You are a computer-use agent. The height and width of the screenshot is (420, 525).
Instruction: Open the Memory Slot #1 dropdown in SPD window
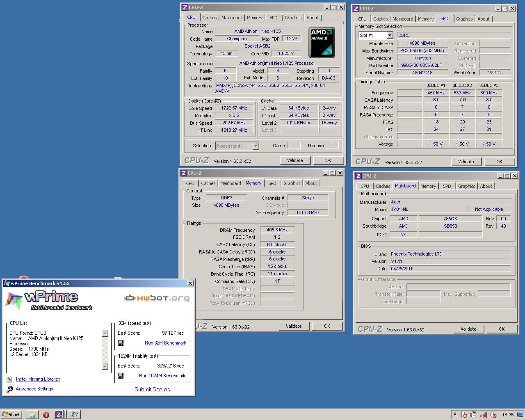(x=390, y=35)
